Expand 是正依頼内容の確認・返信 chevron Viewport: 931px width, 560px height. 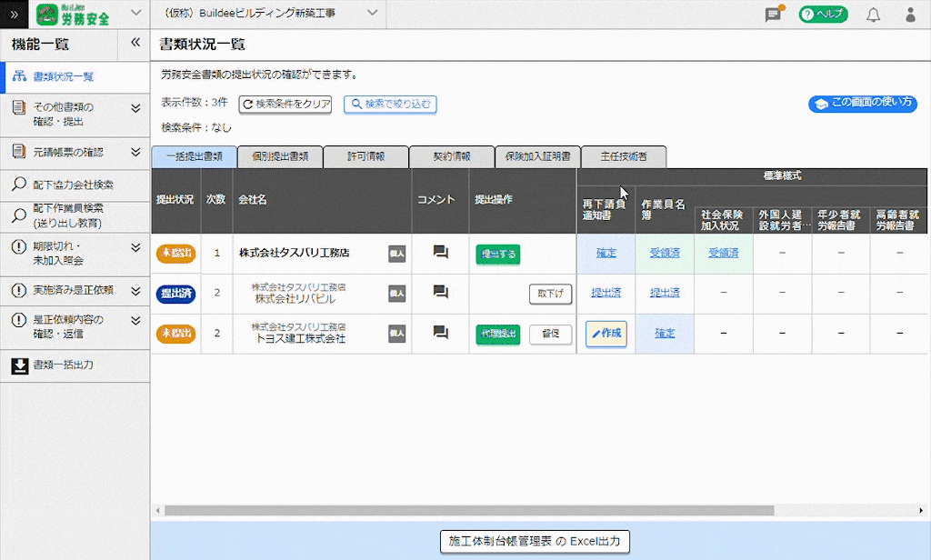pyautogui.click(x=135, y=321)
